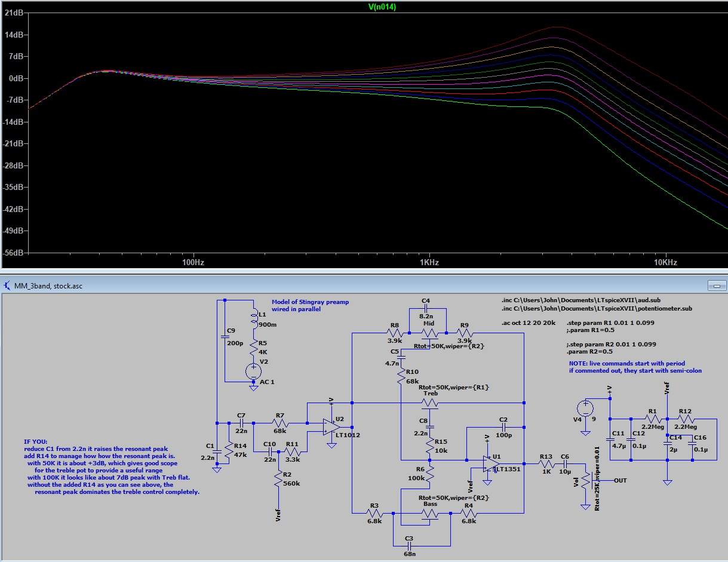The height and width of the screenshot is (562, 728).
Task: Click the OUT net label
Action: (621, 480)
